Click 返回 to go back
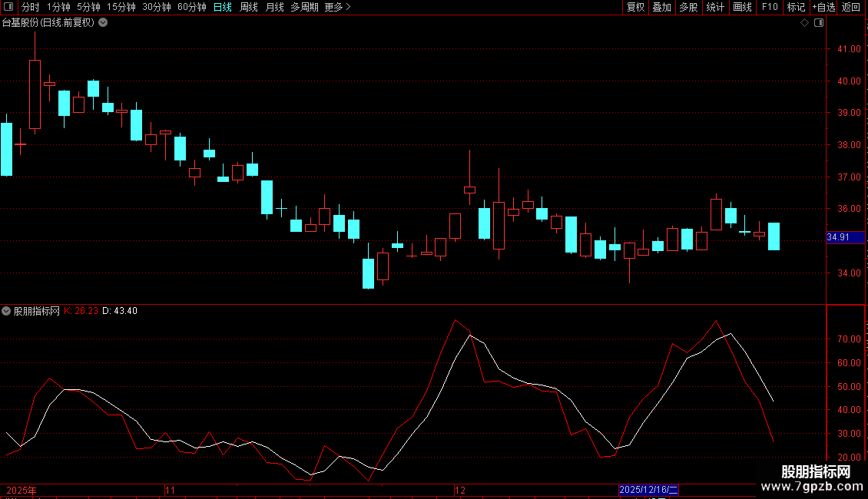Viewport: 868px width, 499px height. [851, 7]
